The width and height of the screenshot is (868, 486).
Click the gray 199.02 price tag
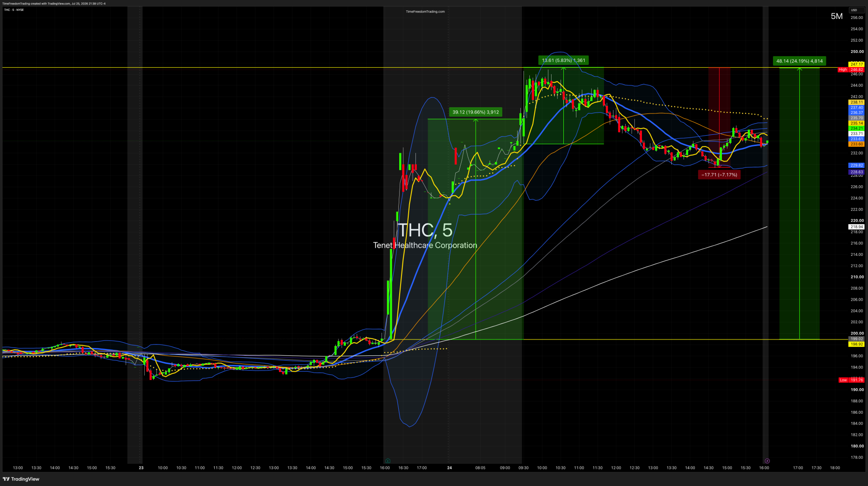(857, 339)
